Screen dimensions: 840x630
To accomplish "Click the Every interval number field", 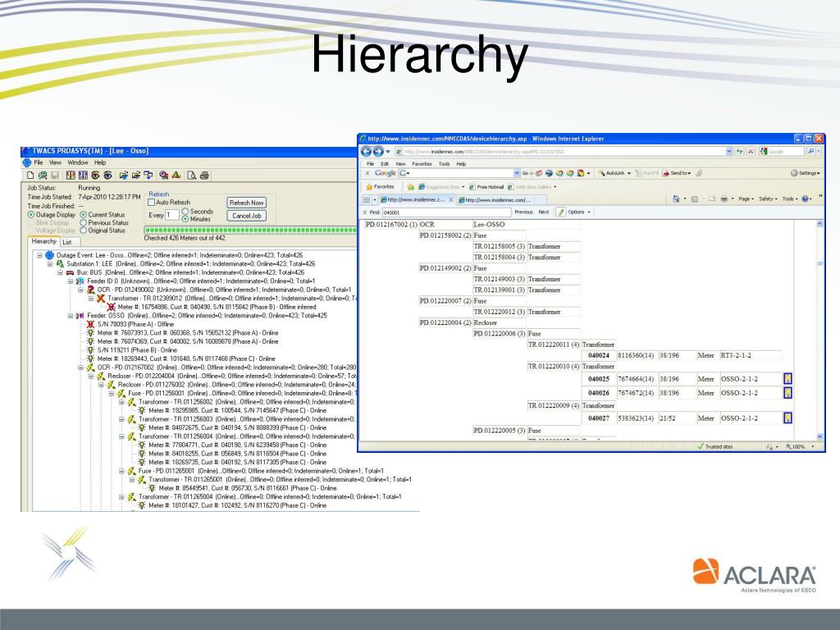I will point(172,216).
